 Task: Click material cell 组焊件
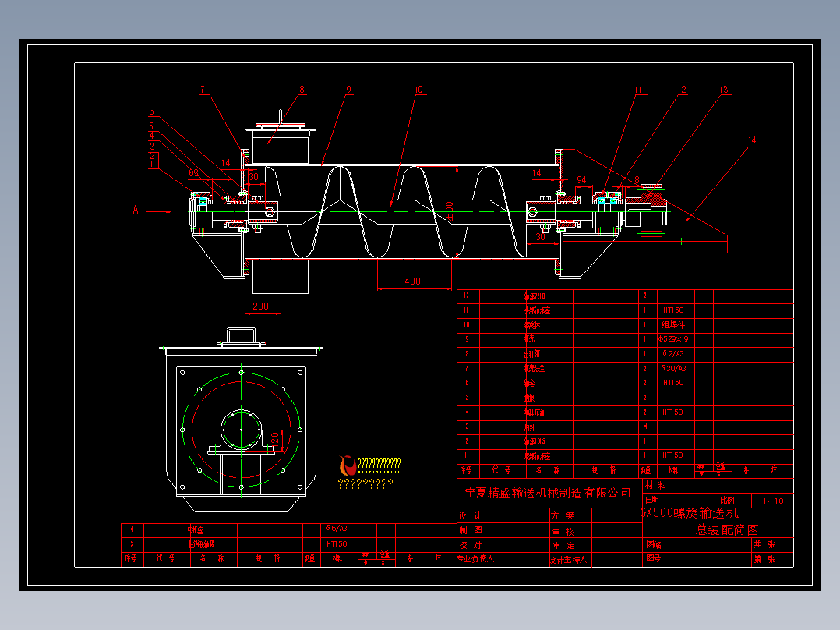pos(673,325)
